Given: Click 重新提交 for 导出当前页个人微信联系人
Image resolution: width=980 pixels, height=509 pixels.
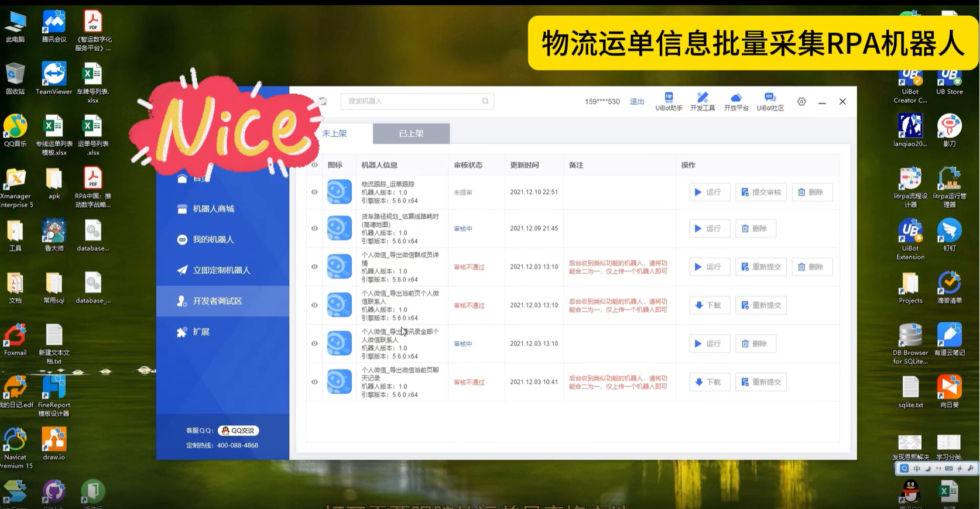Looking at the screenshot, I should [x=761, y=305].
